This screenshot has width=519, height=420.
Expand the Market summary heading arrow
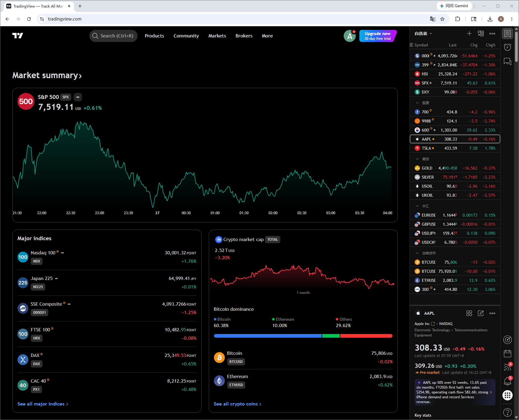click(80, 76)
